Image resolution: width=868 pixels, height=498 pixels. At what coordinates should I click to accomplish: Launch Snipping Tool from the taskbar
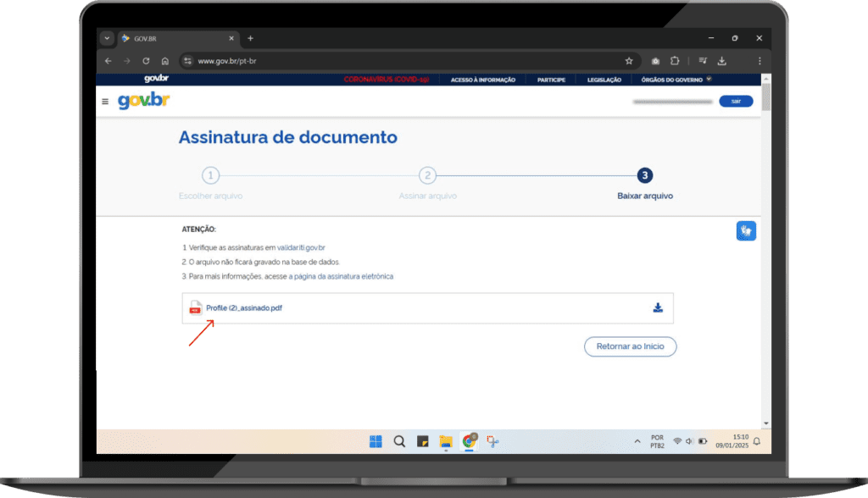pyautogui.click(x=492, y=440)
